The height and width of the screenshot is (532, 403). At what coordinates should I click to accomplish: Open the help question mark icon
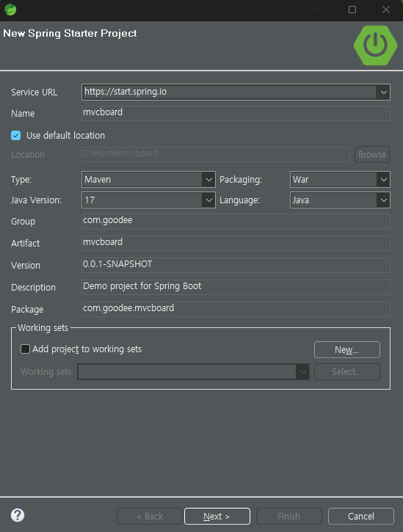18,515
